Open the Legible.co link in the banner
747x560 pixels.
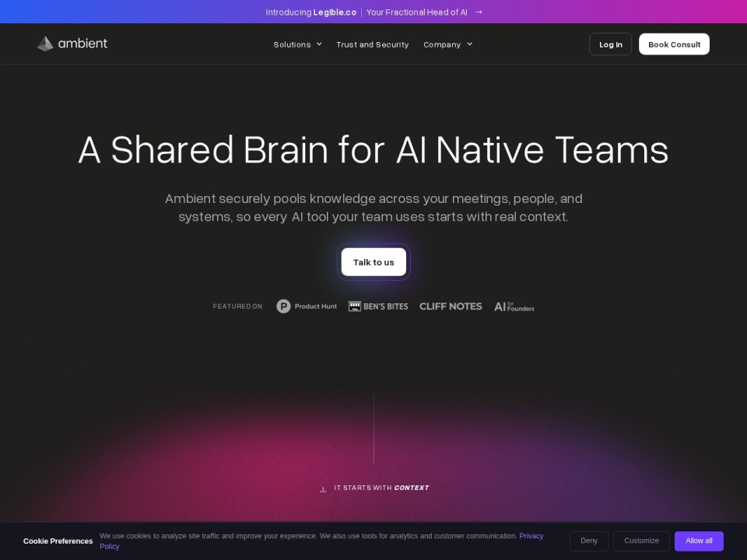335,12
